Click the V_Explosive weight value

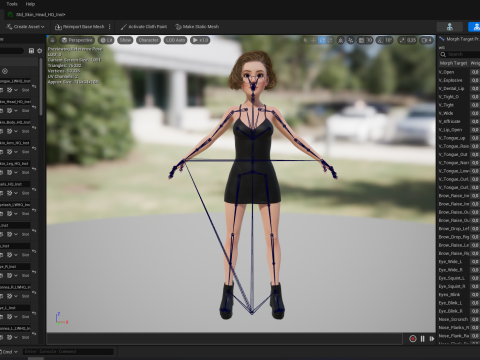pyautogui.click(x=475, y=80)
